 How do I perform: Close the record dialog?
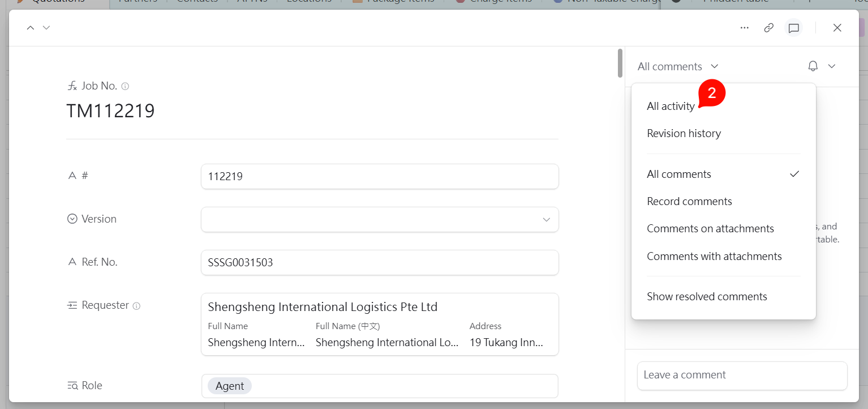837,28
